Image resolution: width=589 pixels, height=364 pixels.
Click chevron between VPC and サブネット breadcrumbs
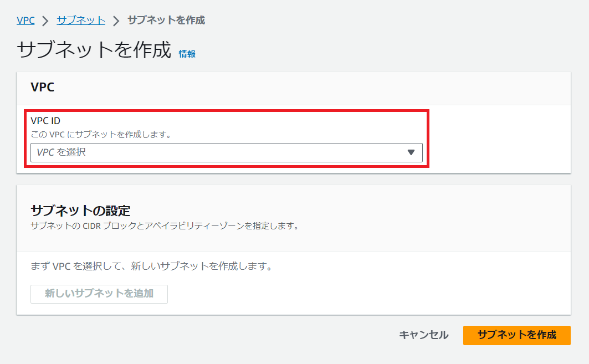(x=45, y=21)
